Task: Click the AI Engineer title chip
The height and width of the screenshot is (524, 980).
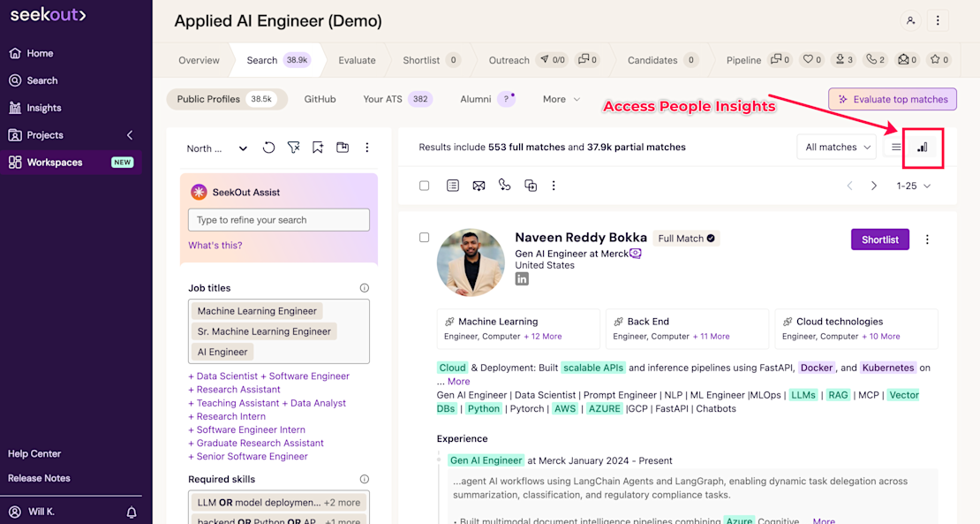Action: click(222, 352)
